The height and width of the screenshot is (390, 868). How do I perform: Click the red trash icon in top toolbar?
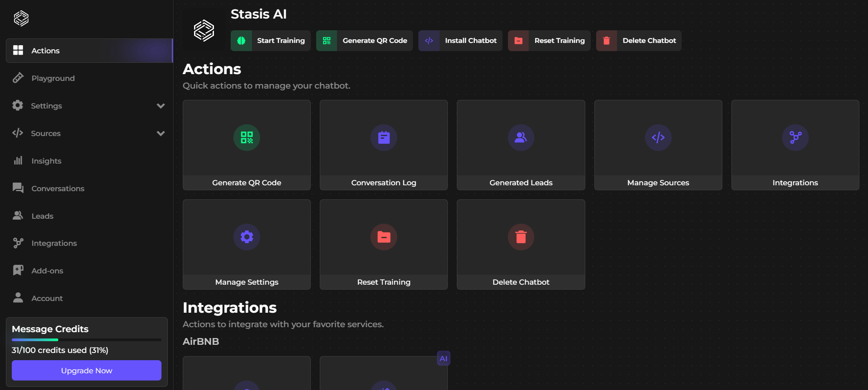[x=607, y=41]
